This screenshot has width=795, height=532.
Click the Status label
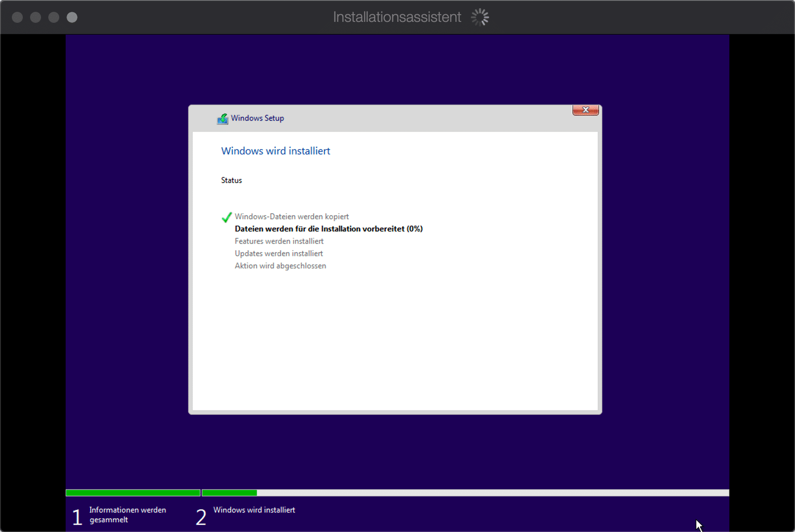[x=232, y=180]
